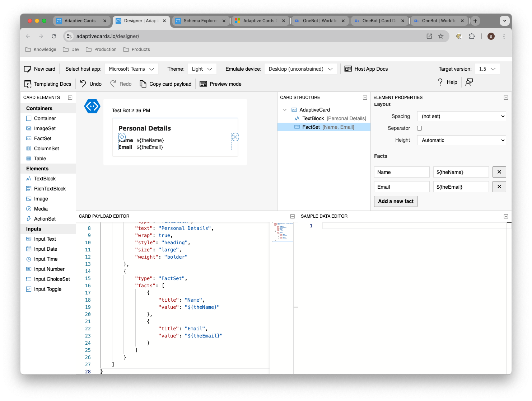Click the address bar URL
Image resolution: width=532 pixels, height=401 pixels.
108,36
